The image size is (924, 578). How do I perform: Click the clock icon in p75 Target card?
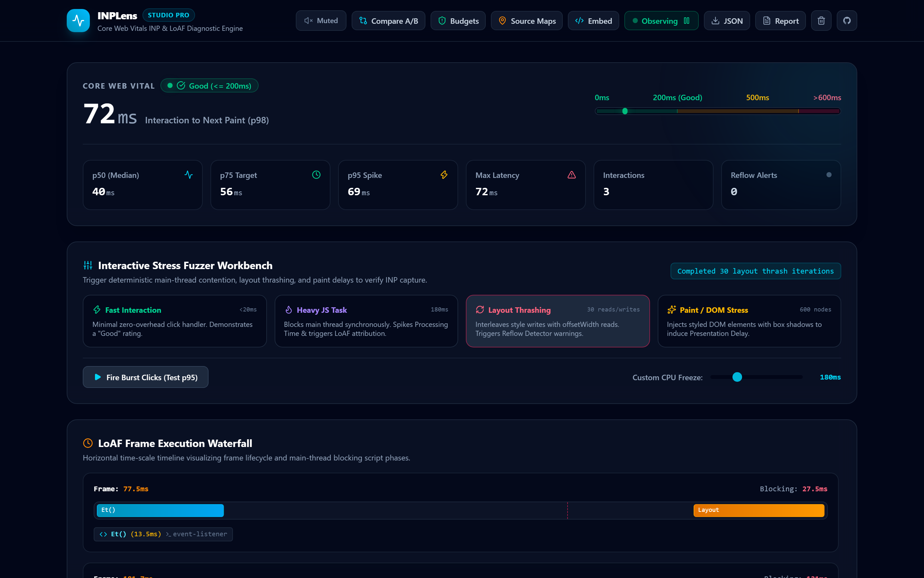click(316, 175)
